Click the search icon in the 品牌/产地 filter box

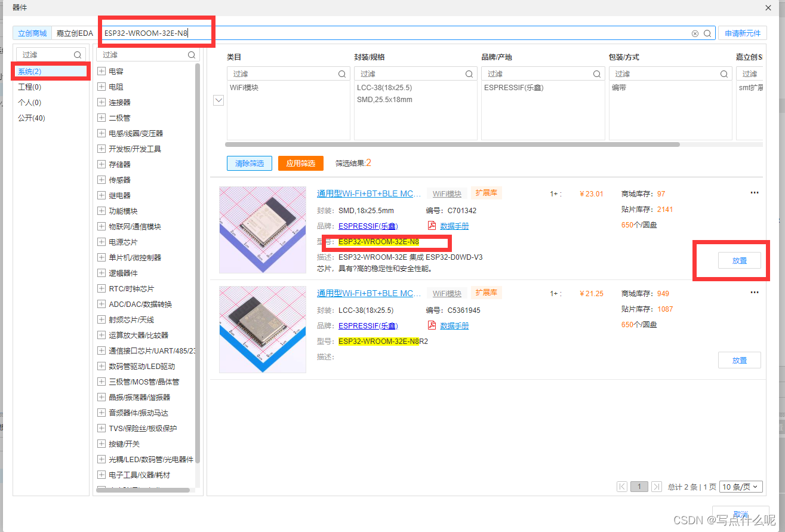point(597,74)
